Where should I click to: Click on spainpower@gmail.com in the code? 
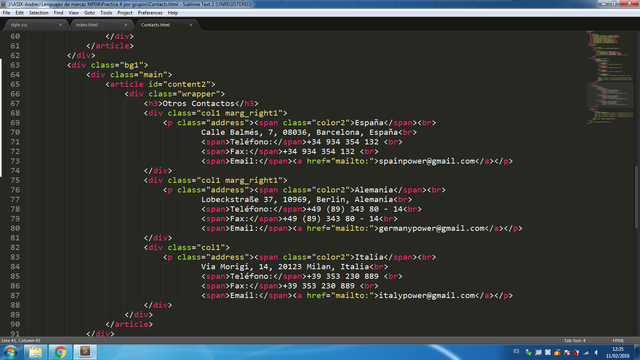[x=427, y=161]
